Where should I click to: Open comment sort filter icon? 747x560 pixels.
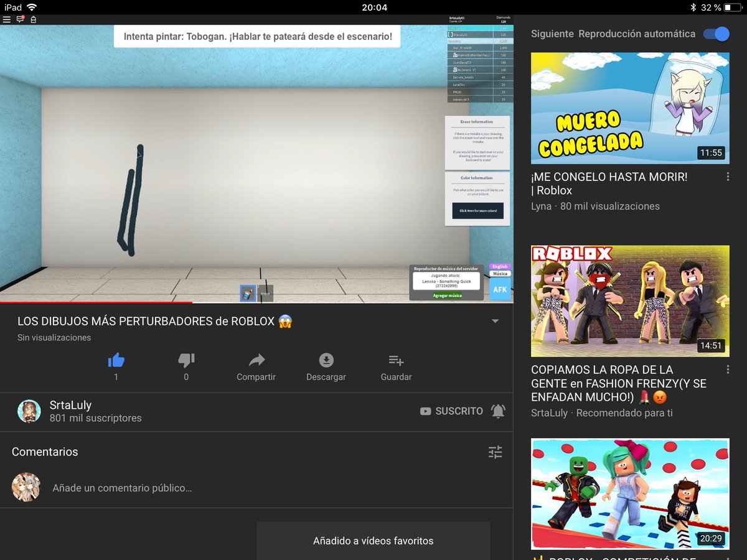tap(495, 452)
